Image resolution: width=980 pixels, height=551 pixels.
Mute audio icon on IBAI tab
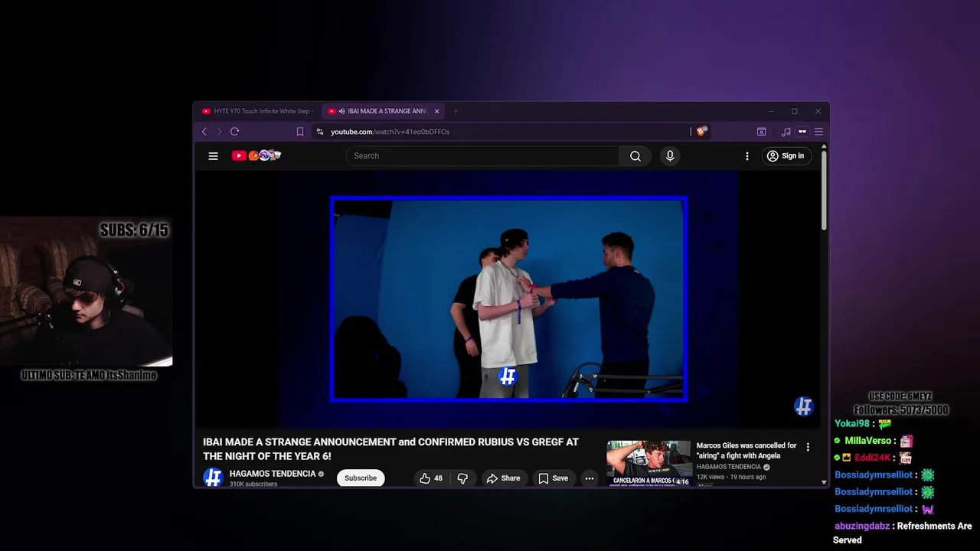coord(341,111)
